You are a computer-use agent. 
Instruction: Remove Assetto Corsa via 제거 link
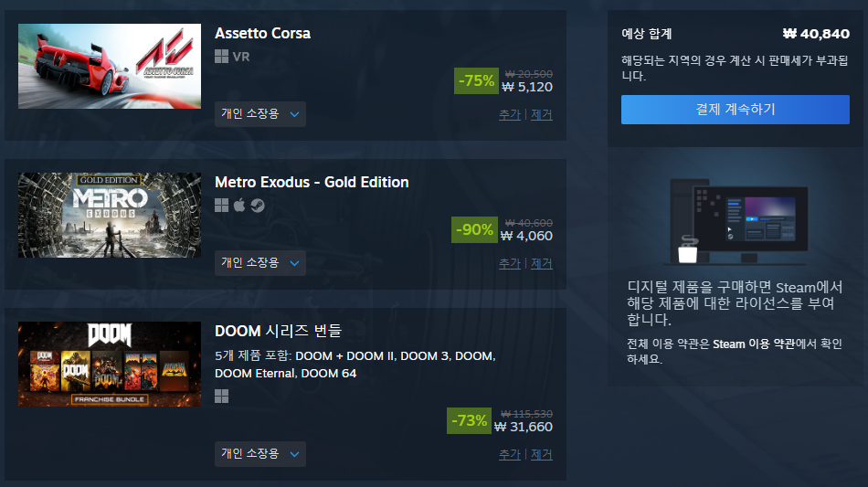coord(542,114)
